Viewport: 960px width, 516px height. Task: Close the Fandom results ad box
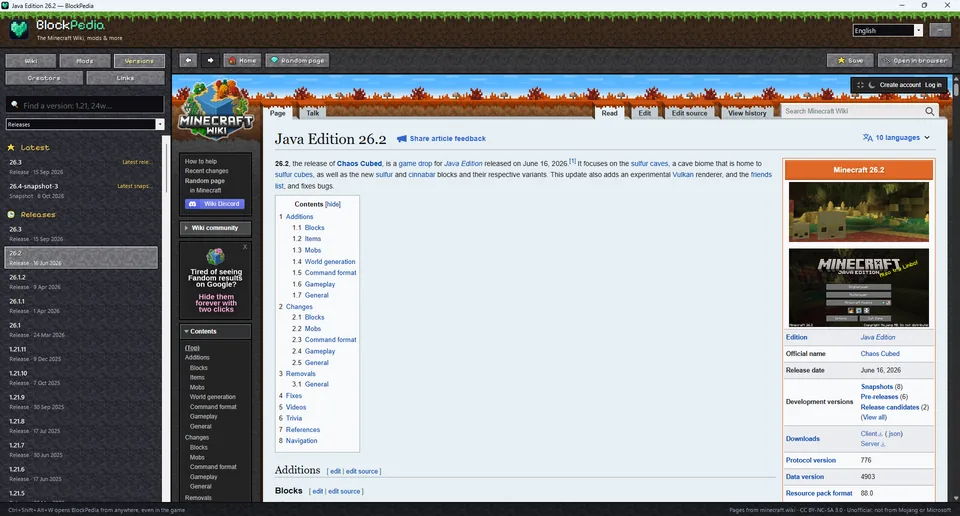point(245,247)
